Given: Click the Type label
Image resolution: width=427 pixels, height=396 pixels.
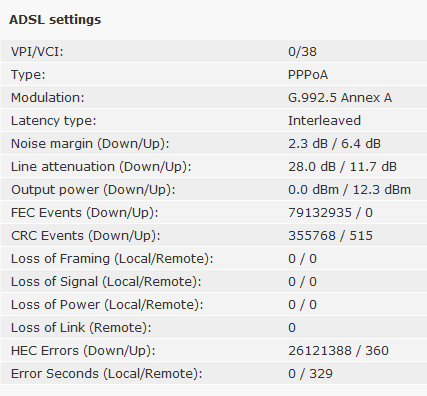Looking at the screenshot, I should [28, 75].
